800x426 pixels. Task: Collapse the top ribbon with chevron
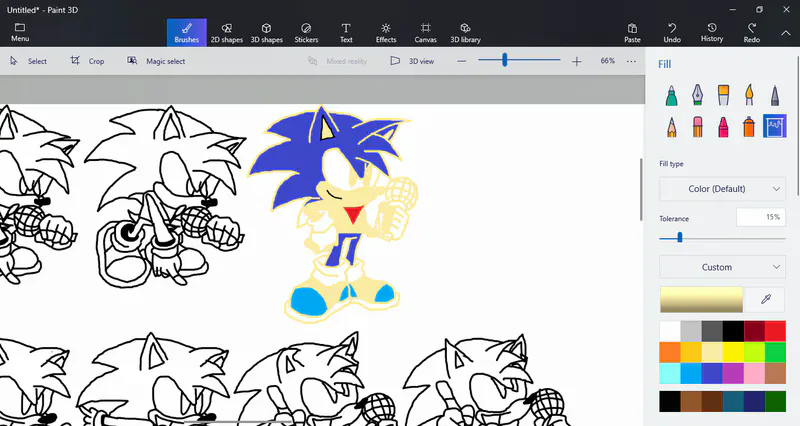point(786,33)
